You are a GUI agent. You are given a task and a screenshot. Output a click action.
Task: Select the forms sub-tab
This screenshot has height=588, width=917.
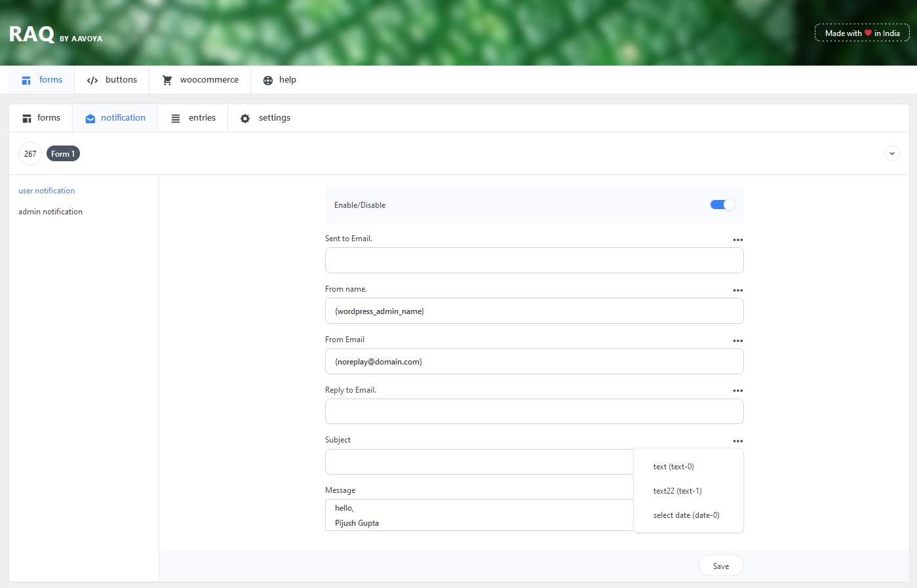(41, 118)
